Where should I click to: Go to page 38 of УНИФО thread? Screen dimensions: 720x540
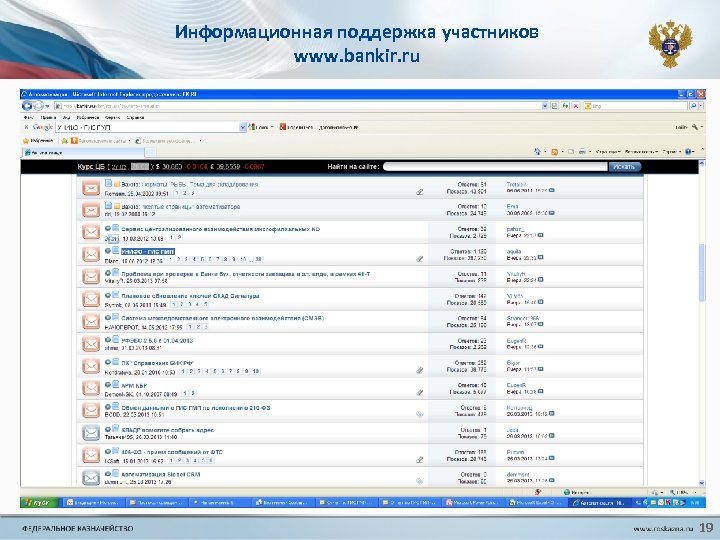coord(259,259)
